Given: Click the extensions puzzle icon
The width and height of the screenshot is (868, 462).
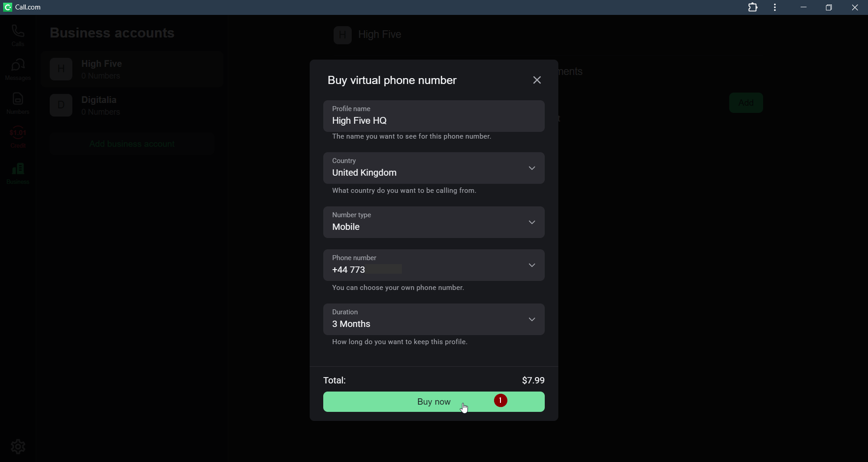Looking at the screenshot, I should click(753, 8).
